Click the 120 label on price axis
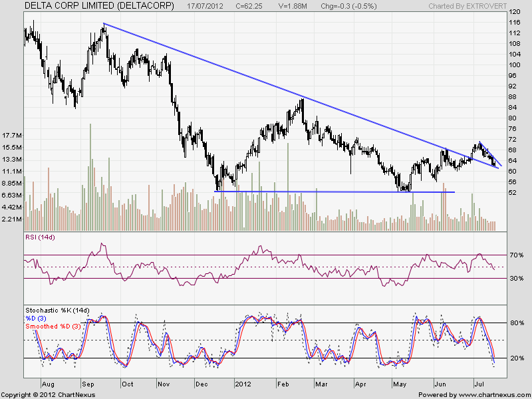This screenshot has height=399, width=532. click(514, 12)
